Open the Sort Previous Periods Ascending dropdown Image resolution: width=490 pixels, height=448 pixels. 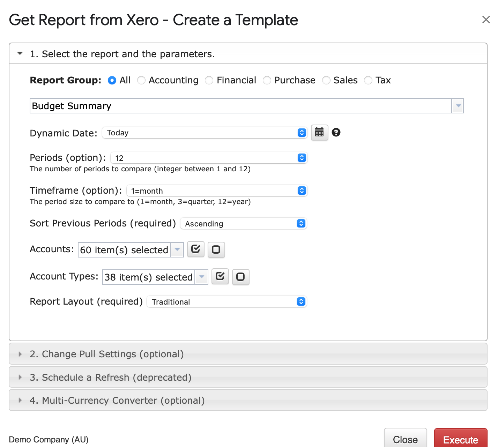244,223
